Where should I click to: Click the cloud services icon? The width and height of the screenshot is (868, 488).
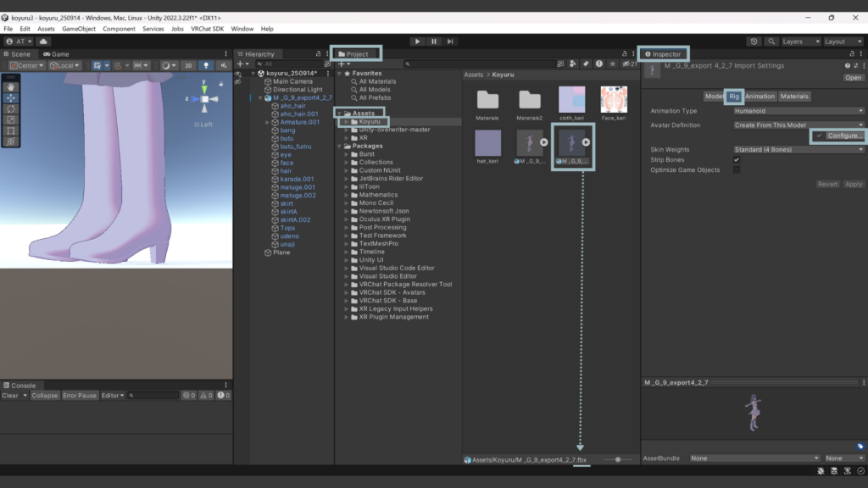[43, 42]
